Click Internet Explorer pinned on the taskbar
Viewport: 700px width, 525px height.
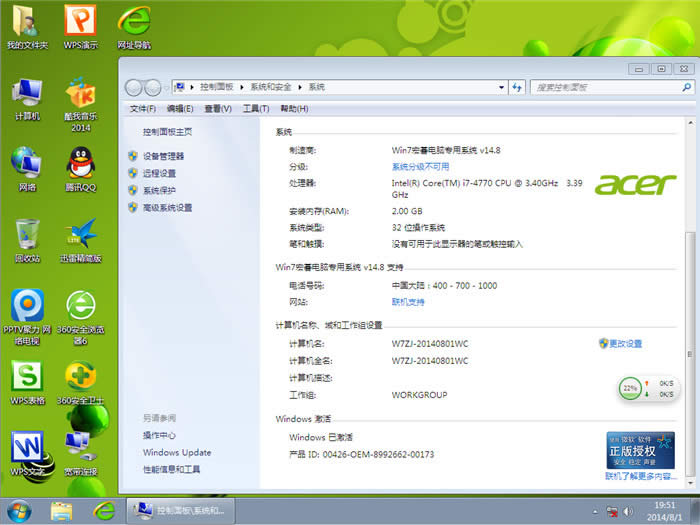(103, 510)
